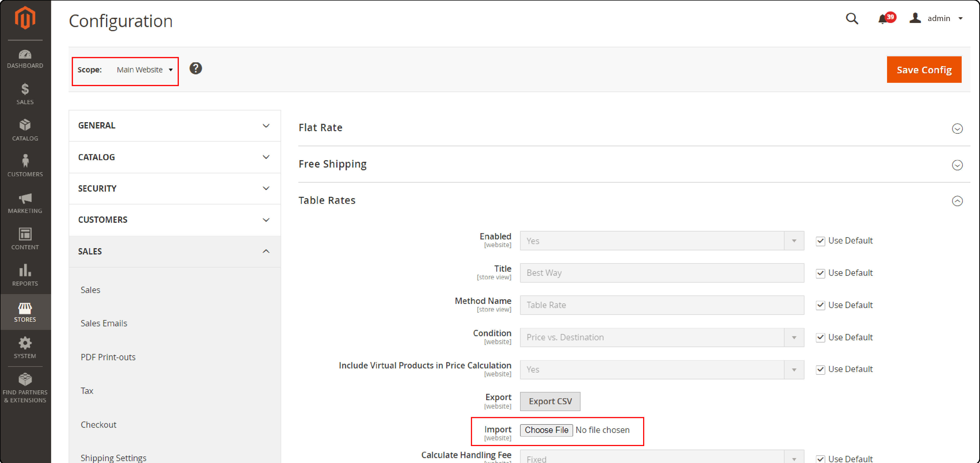Select the PDF Print-outs menu item
This screenshot has width=980, height=463.
coord(108,357)
